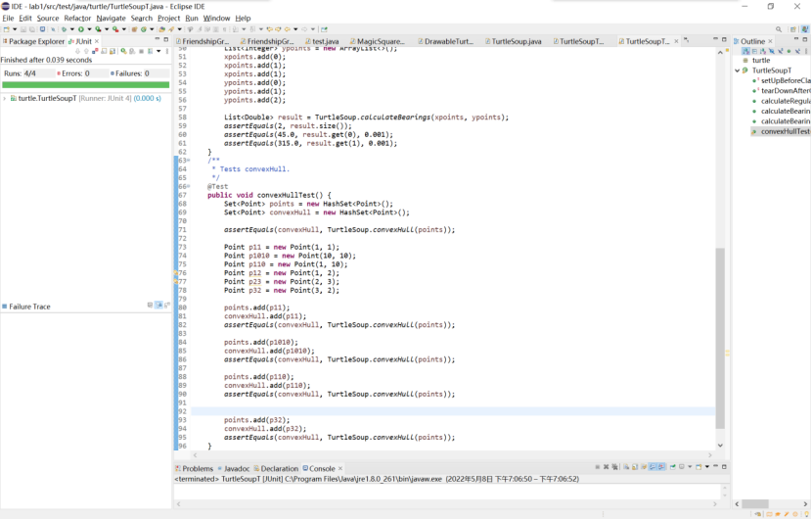Close the JUnit view tab

click(96, 41)
